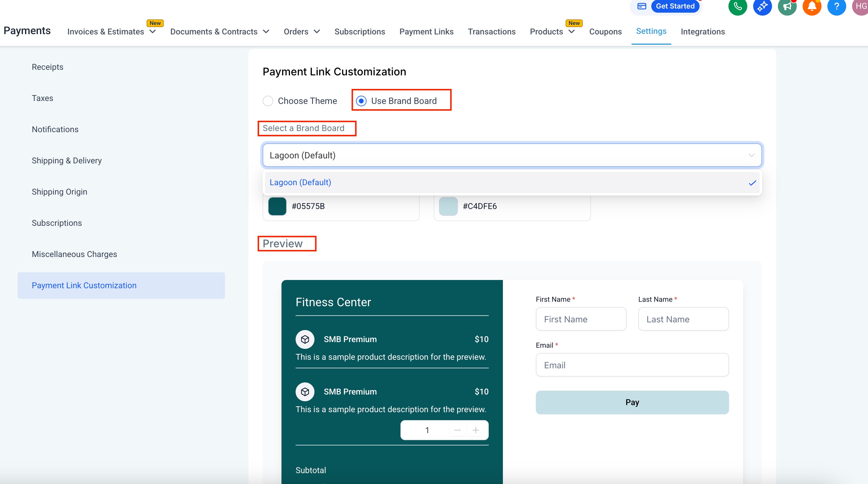
Task: Select the Use Brand Board radio button
Action: (361, 101)
